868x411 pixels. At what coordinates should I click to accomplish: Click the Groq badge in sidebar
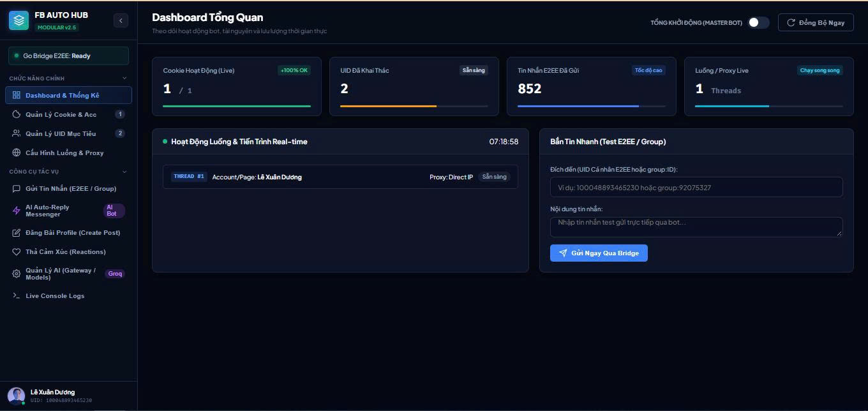point(115,274)
